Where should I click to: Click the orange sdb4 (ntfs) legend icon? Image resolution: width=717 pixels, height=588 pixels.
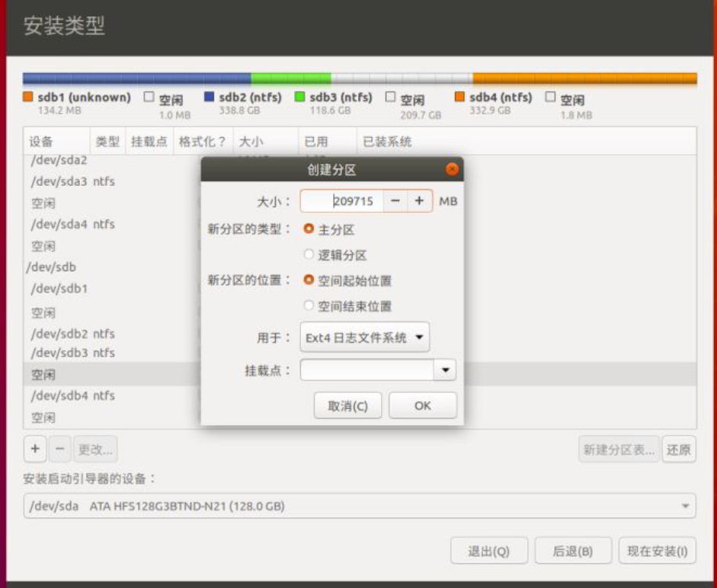click(461, 97)
